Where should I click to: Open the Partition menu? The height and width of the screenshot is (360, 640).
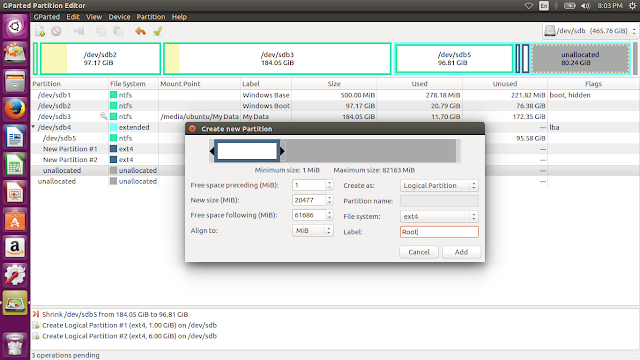tap(151, 17)
